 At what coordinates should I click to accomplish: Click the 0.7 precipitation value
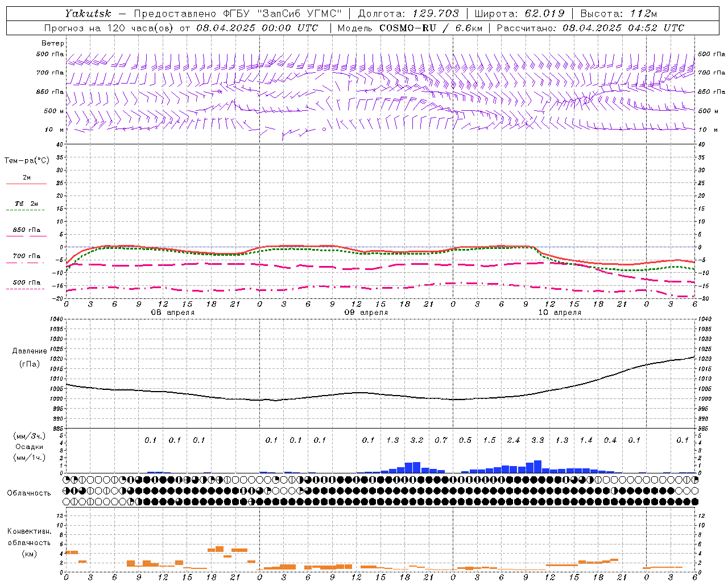[441, 440]
